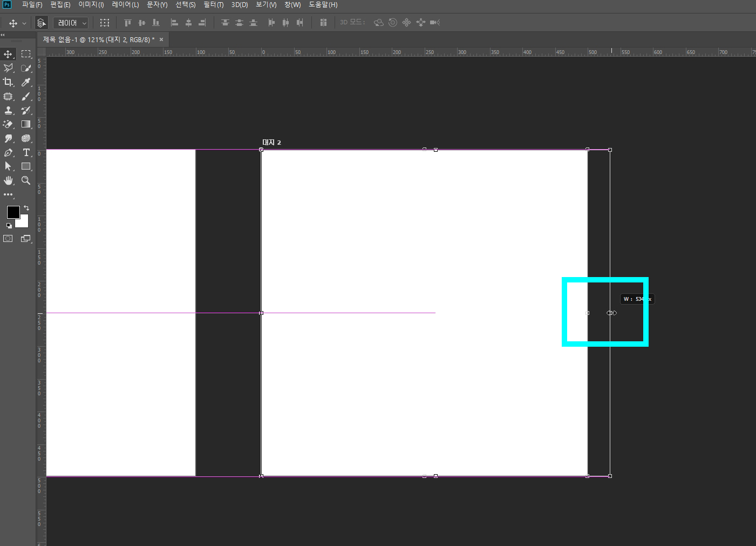This screenshot has height=546, width=756.
Task: Select the Gradient tool
Action: tap(26, 124)
